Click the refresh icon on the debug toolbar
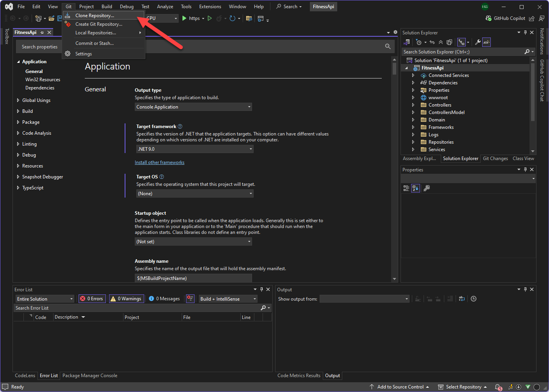The image size is (549, 392). [x=233, y=18]
